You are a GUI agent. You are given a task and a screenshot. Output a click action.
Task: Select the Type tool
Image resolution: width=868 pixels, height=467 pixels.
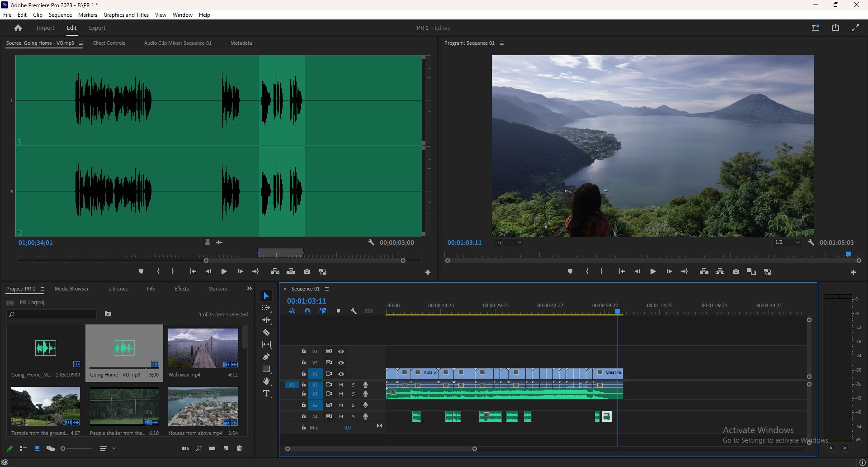click(266, 393)
